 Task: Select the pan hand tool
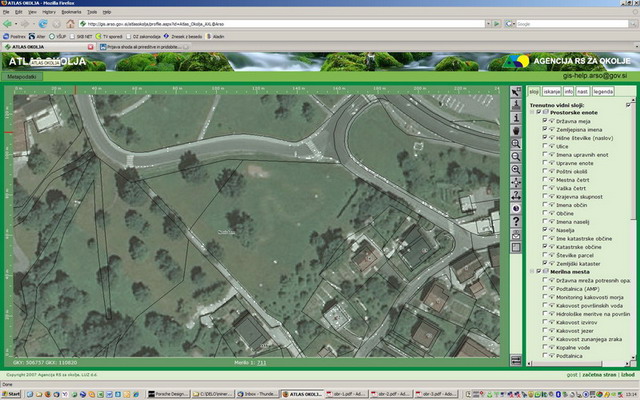pos(516,131)
